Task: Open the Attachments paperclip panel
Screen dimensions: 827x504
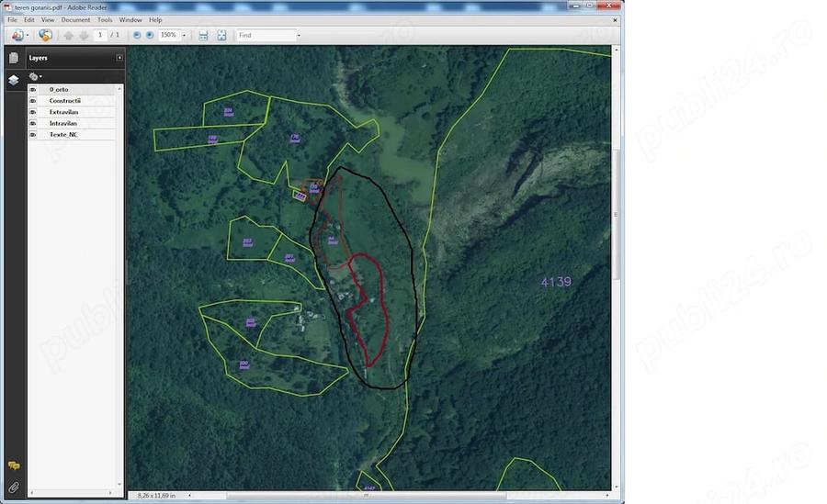Action: 14,487
